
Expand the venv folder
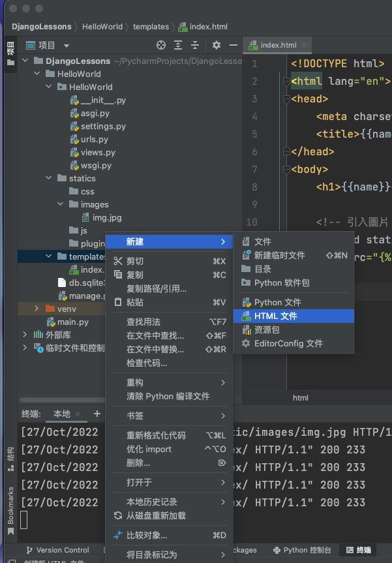(x=37, y=308)
